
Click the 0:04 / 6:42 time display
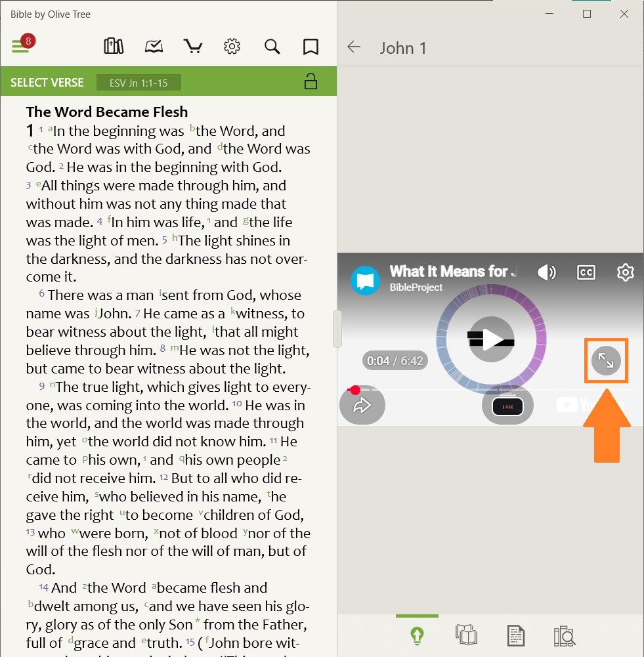point(395,361)
